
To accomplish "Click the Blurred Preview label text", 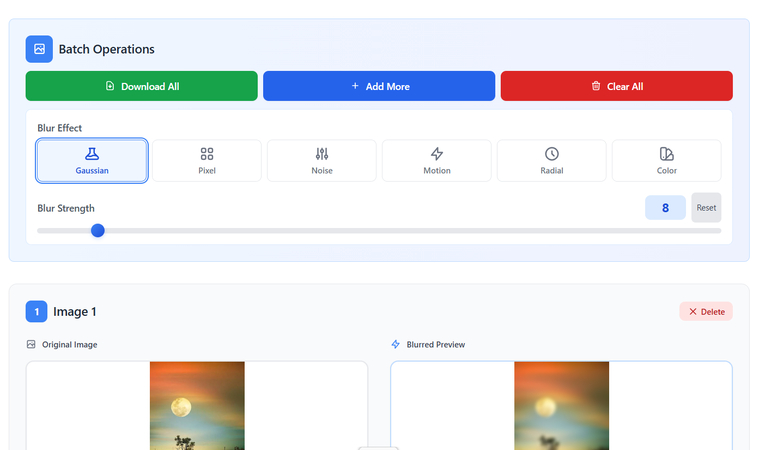I will [436, 345].
